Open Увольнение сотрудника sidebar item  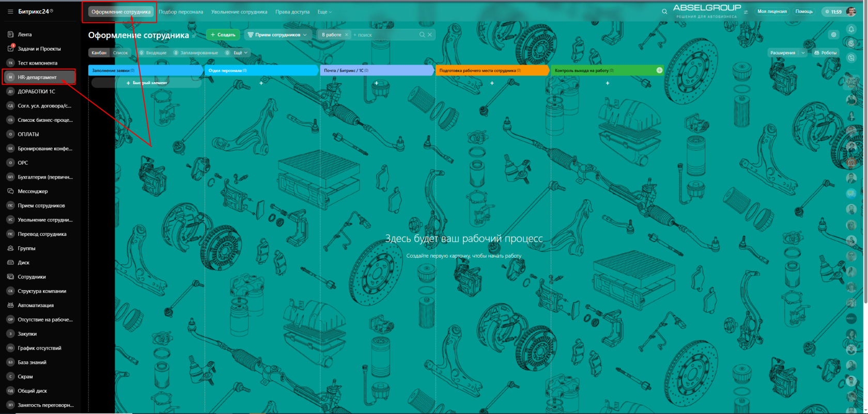[x=45, y=220]
